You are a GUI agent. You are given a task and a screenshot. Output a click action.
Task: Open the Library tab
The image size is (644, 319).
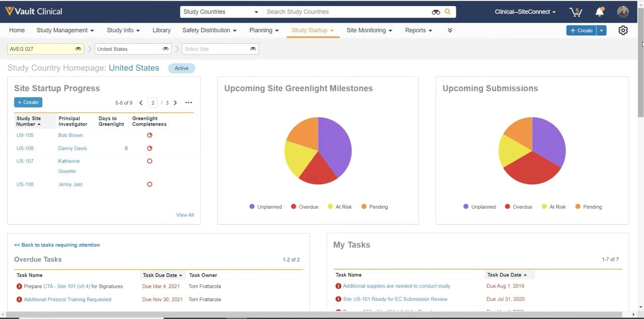tap(162, 30)
